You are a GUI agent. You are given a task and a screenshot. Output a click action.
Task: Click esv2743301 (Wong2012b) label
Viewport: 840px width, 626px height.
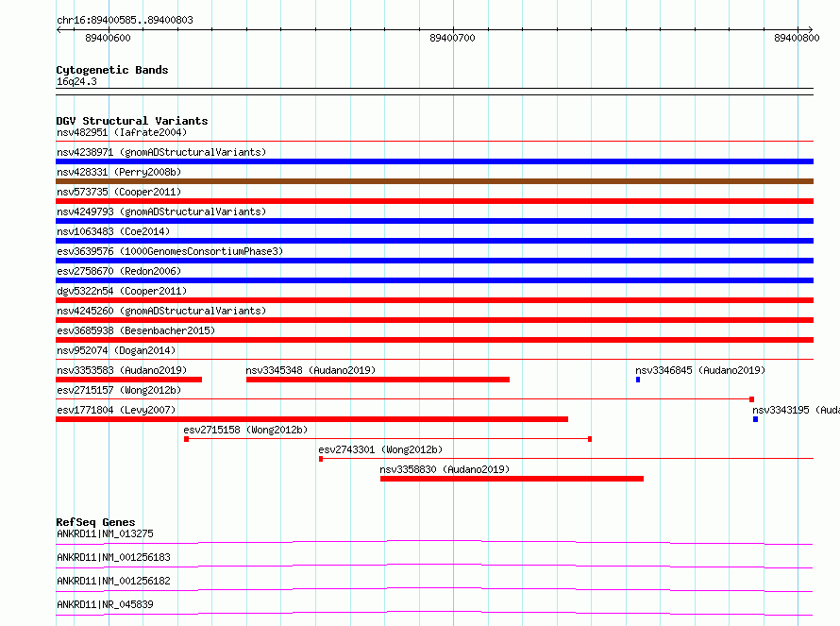coord(380,449)
